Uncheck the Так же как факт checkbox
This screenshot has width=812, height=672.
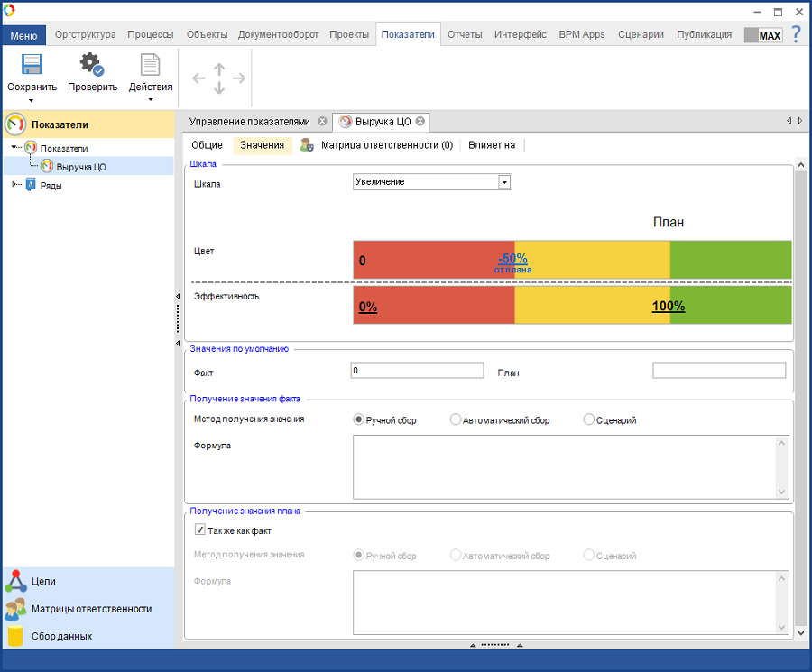click(200, 530)
